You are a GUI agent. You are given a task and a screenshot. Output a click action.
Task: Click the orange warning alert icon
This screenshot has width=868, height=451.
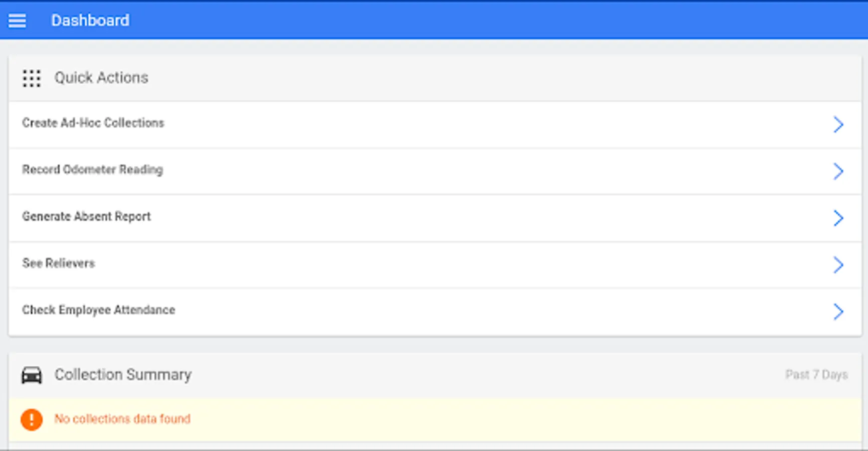pos(32,419)
